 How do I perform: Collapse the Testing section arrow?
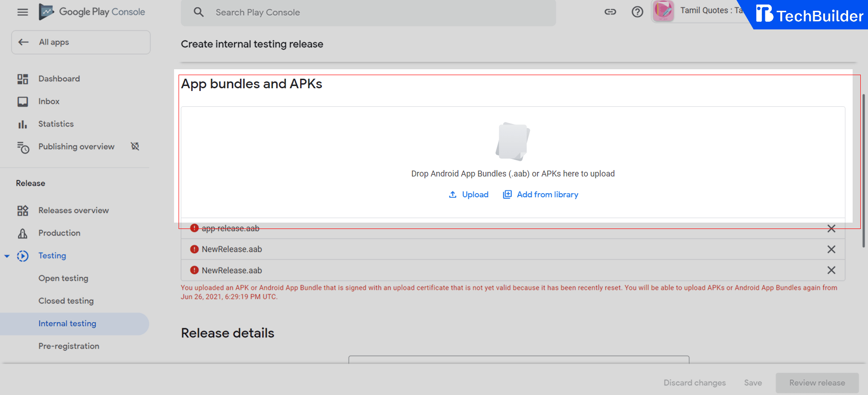point(7,256)
